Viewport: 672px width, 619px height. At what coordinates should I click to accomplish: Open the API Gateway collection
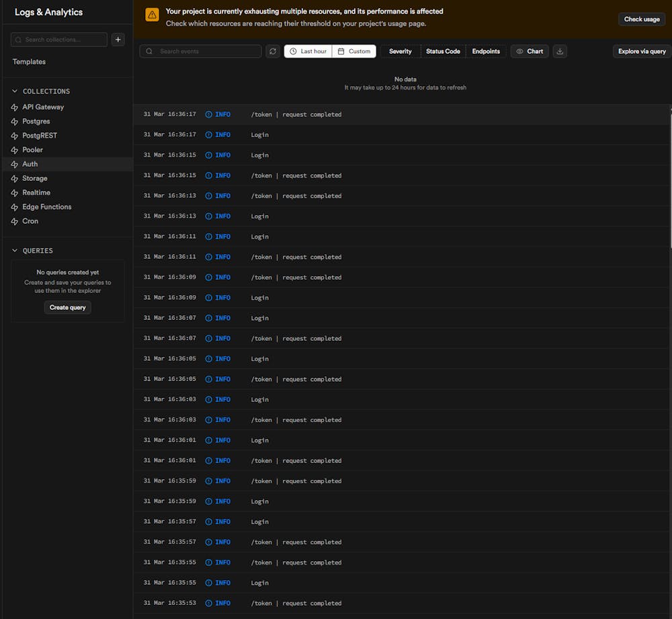pos(43,107)
